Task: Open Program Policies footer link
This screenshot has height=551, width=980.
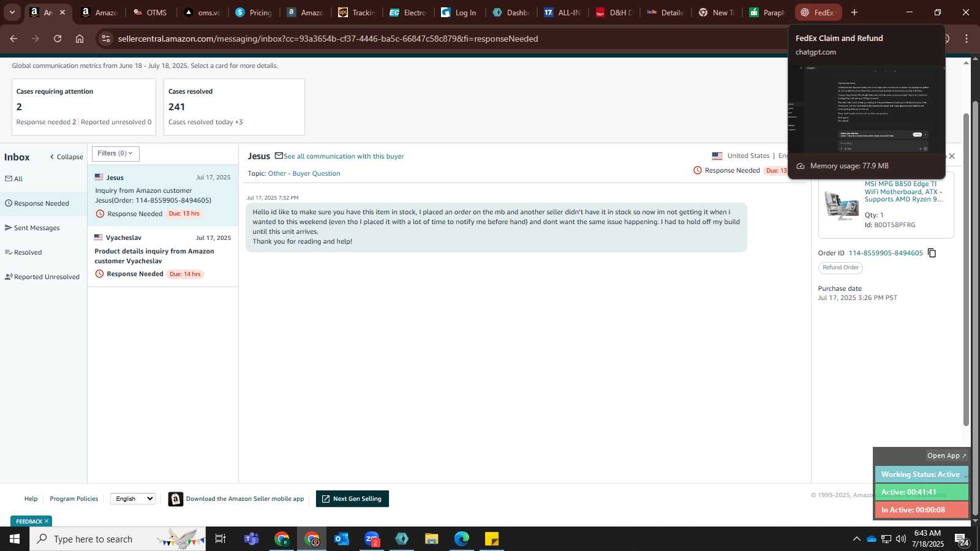Action: [74, 499]
